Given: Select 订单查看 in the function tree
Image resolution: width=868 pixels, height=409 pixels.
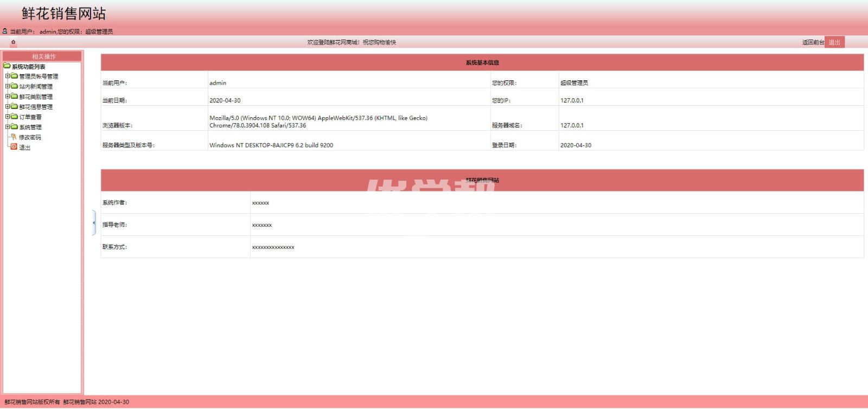Looking at the screenshot, I should pos(30,117).
